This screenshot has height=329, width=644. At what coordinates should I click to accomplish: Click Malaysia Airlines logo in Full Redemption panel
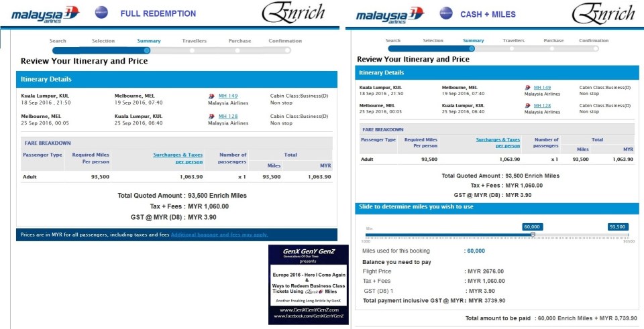click(45, 13)
